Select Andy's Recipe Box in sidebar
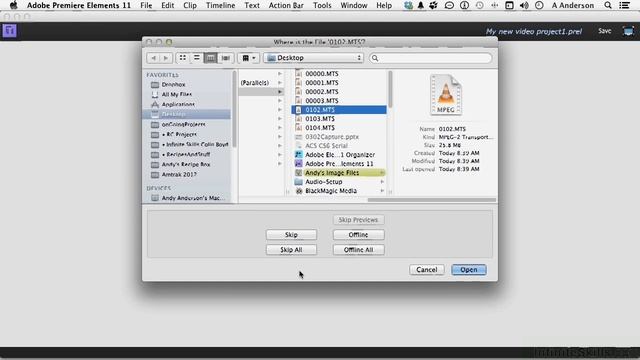Image resolution: width=640 pixels, height=360 pixels. click(x=186, y=164)
